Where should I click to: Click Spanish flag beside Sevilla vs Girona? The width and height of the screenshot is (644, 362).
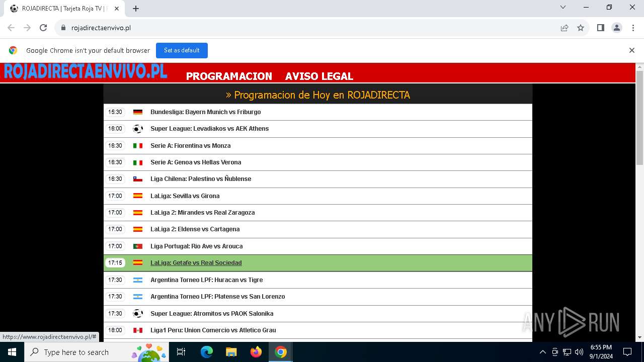pos(138,196)
